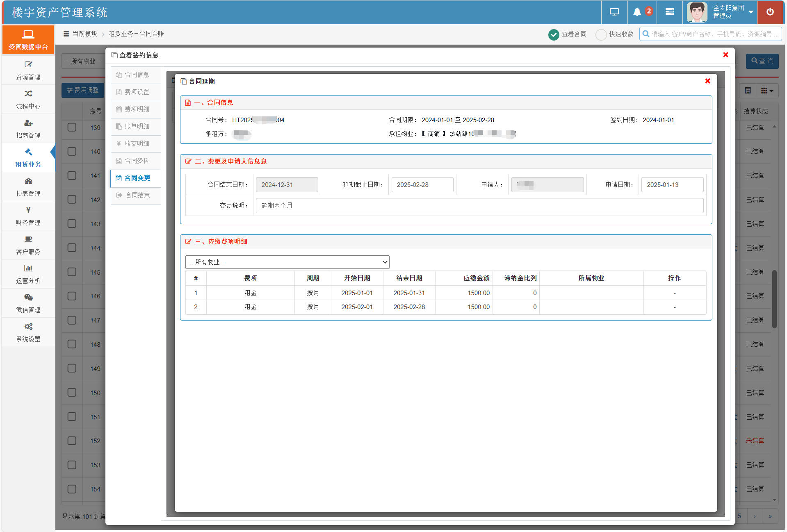Tick the checkbox for row 145
The height and width of the screenshot is (532, 787).
pos(72,272)
